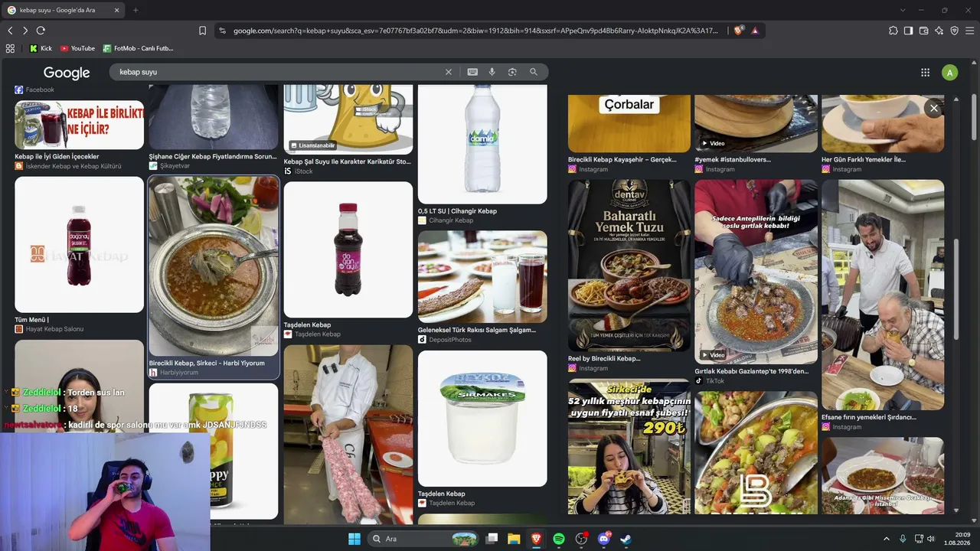Viewport: 980px width, 551px height.
Task: Bookmark this page with the bookmark icon
Action: [x=202, y=31]
